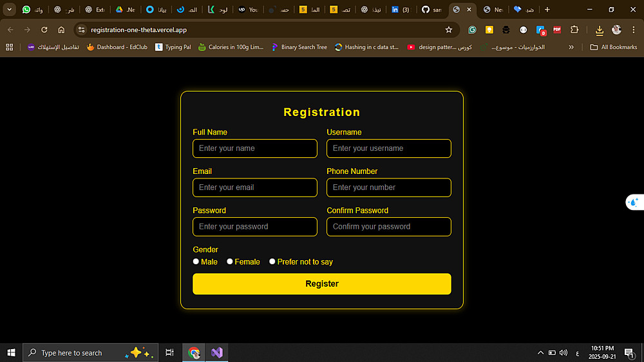Open the design pattern YouTube bookmark

coord(439,47)
